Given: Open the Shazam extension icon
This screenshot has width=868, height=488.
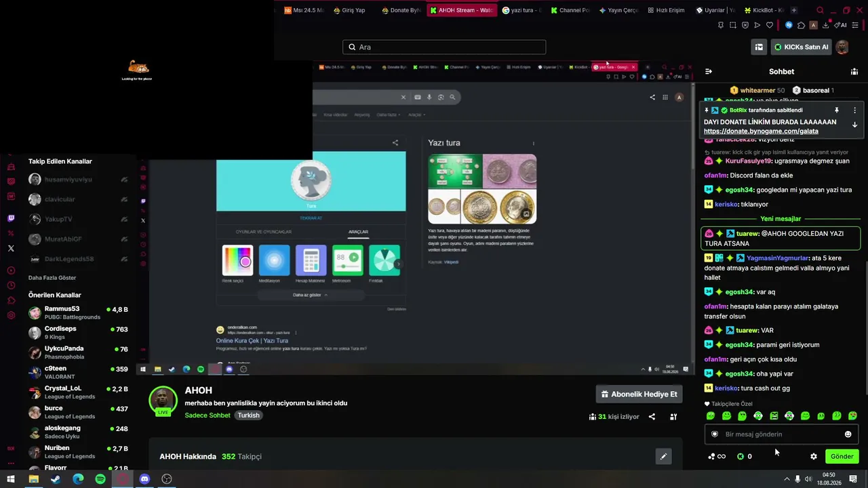Looking at the screenshot, I should click(x=789, y=25).
